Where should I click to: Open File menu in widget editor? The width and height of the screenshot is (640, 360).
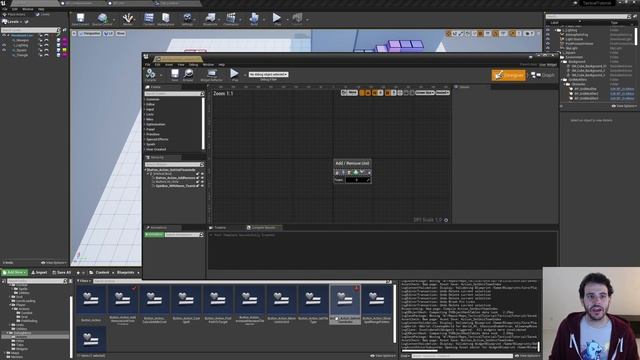147,64
